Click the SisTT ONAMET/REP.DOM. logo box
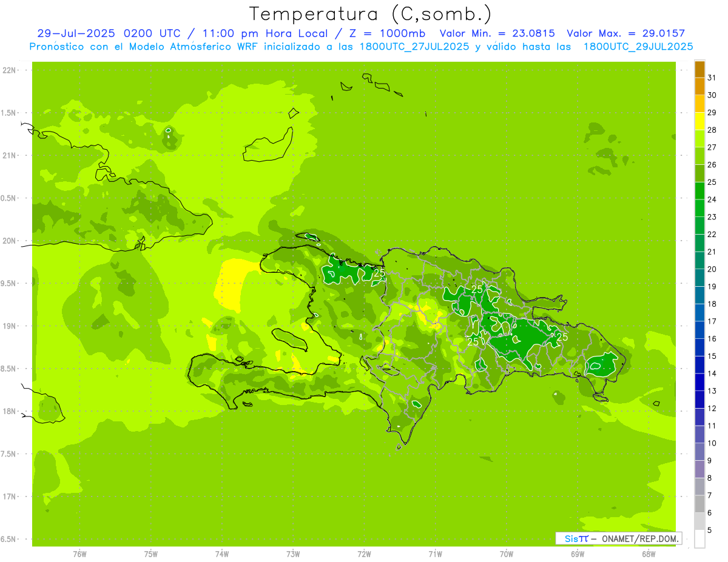The width and height of the screenshot is (728, 562). tap(618, 538)
